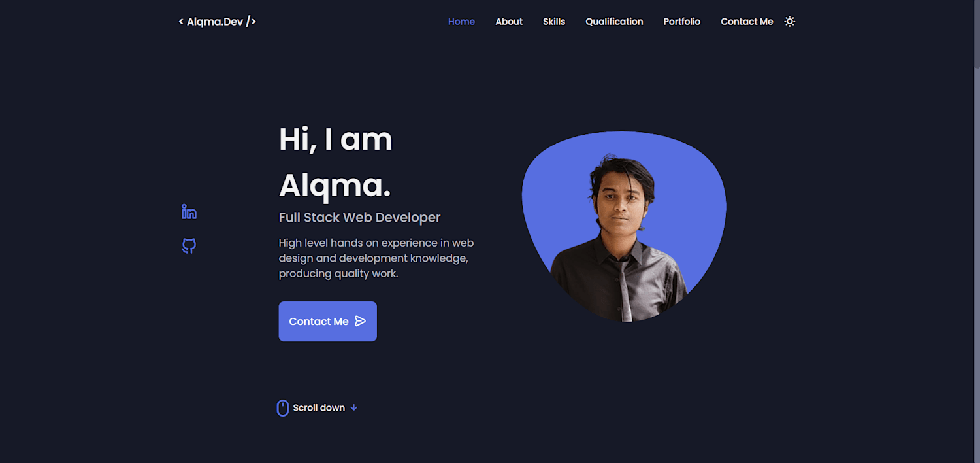Open the About section link
This screenshot has height=463, width=980.
pyautogui.click(x=509, y=22)
